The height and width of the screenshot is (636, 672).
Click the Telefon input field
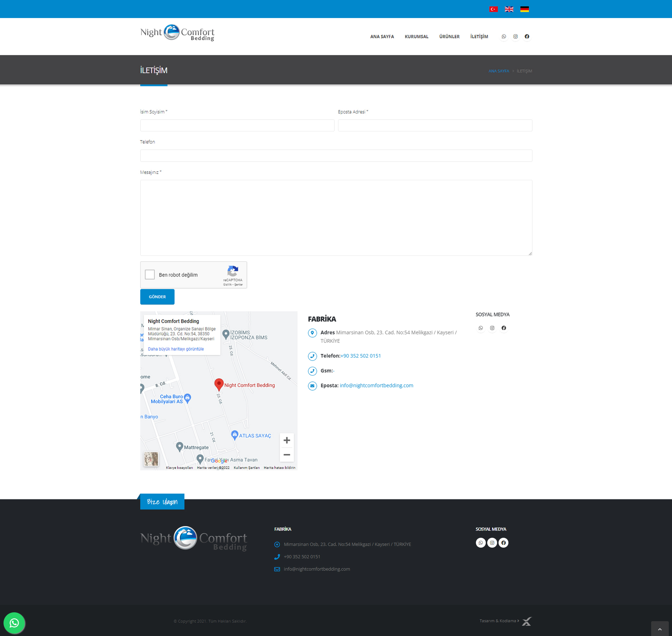click(336, 156)
